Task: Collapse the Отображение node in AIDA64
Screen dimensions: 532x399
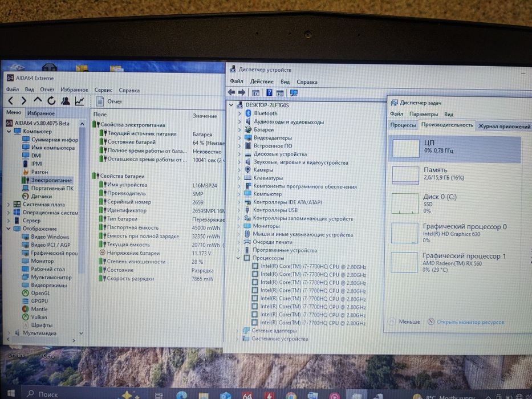Action: 9,229
